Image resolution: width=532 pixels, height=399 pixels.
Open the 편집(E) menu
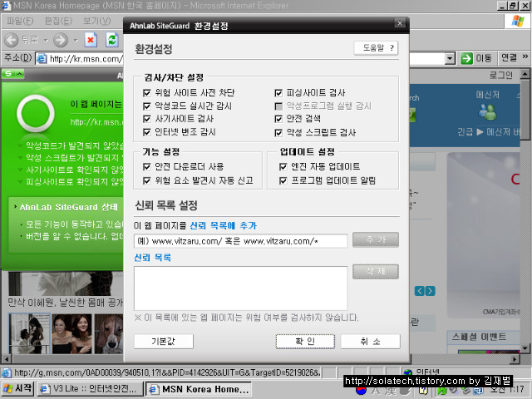click(x=58, y=21)
